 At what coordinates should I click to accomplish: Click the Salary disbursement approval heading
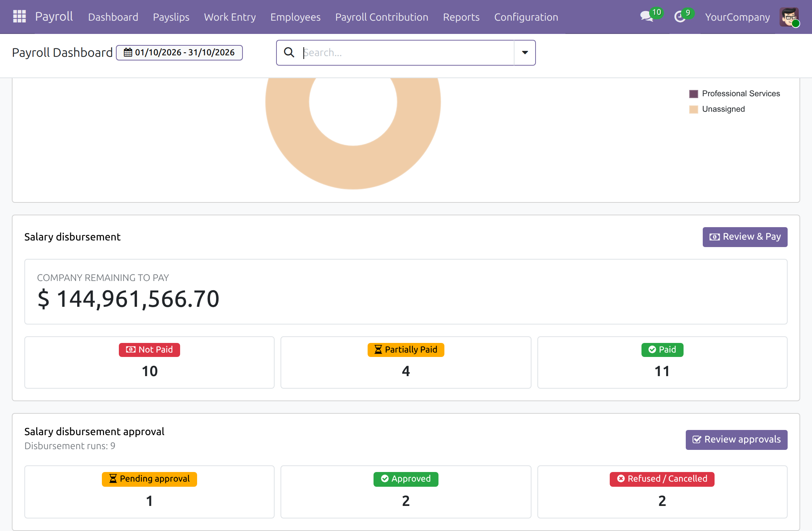[94, 431]
